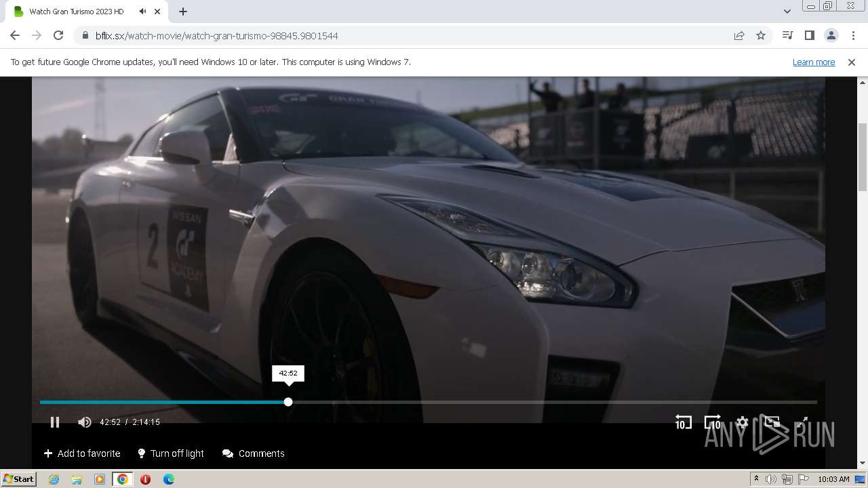Screen dimensions: 868x488
Task: Focus the bflix.sx address bar
Action: coord(407,35)
